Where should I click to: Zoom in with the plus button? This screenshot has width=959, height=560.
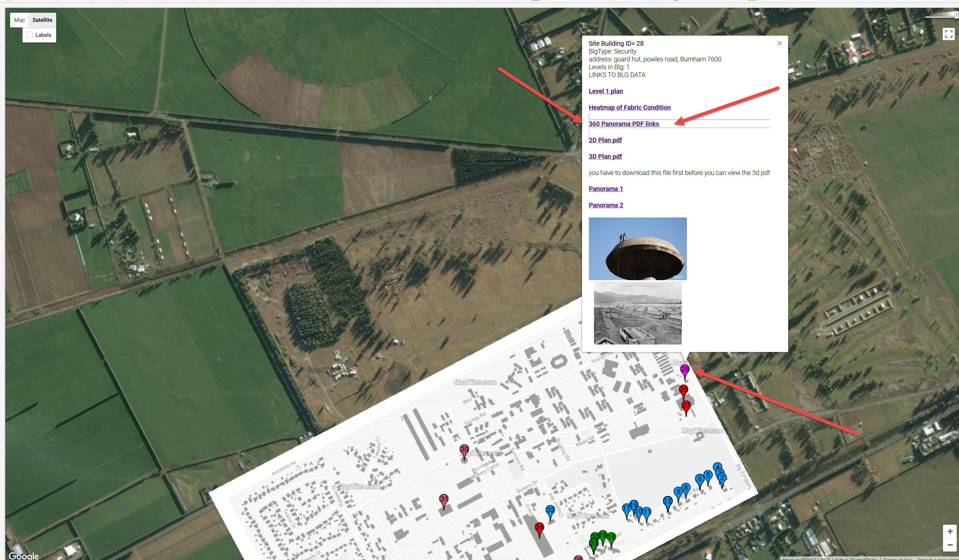950,531
